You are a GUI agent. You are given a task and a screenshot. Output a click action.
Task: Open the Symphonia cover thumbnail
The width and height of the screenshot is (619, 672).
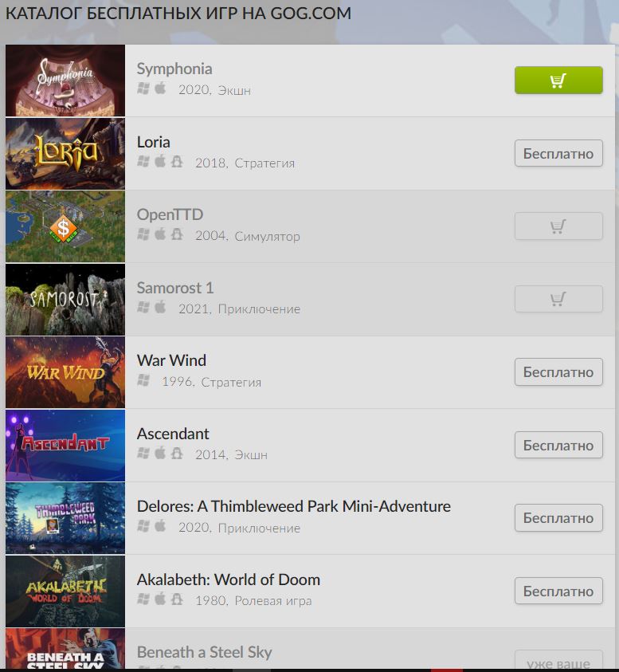(x=65, y=81)
